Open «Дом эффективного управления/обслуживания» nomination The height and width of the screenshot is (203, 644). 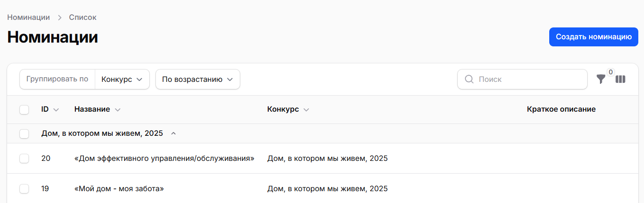click(x=164, y=159)
